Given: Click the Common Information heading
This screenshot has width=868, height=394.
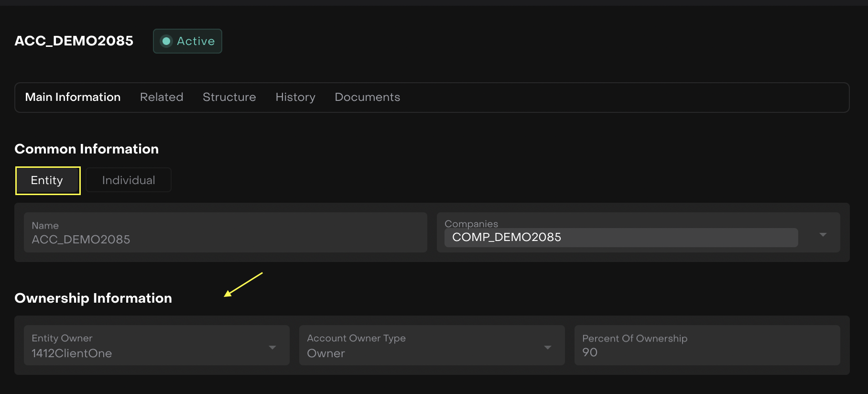Looking at the screenshot, I should tap(87, 149).
